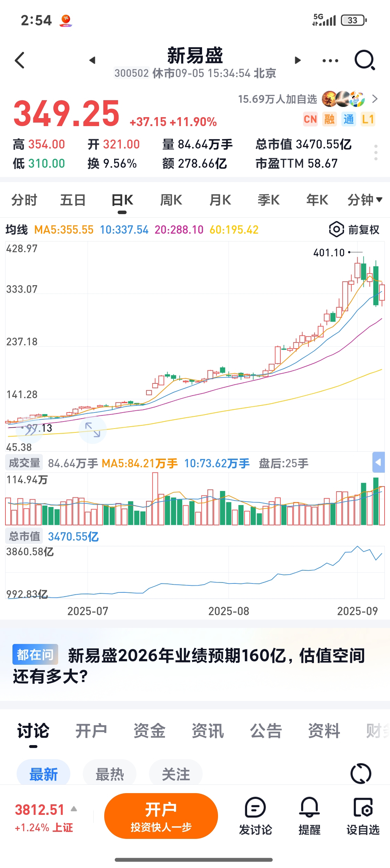
Task: Go to previous stock with left triangle
Action: [x=92, y=60]
